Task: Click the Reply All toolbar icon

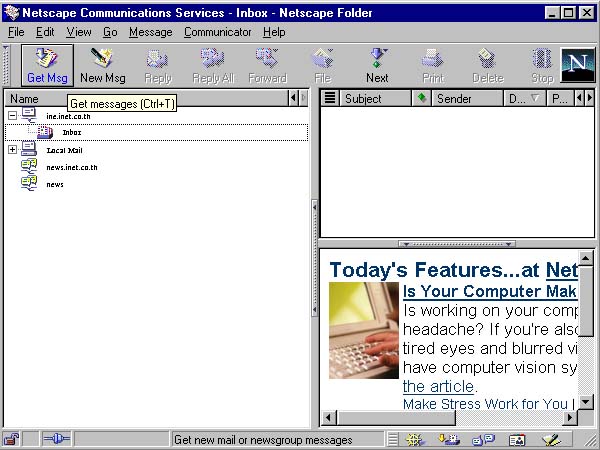Action: pos(213,65)
